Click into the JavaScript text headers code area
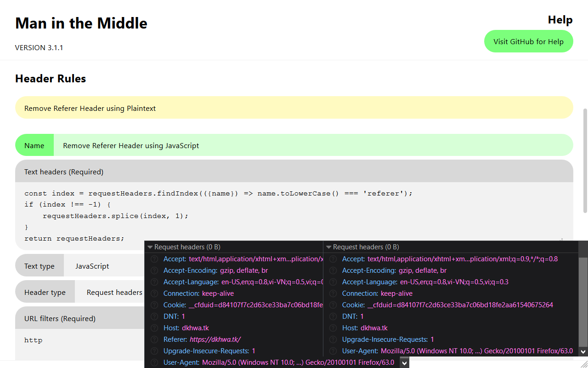 point(294,216)
